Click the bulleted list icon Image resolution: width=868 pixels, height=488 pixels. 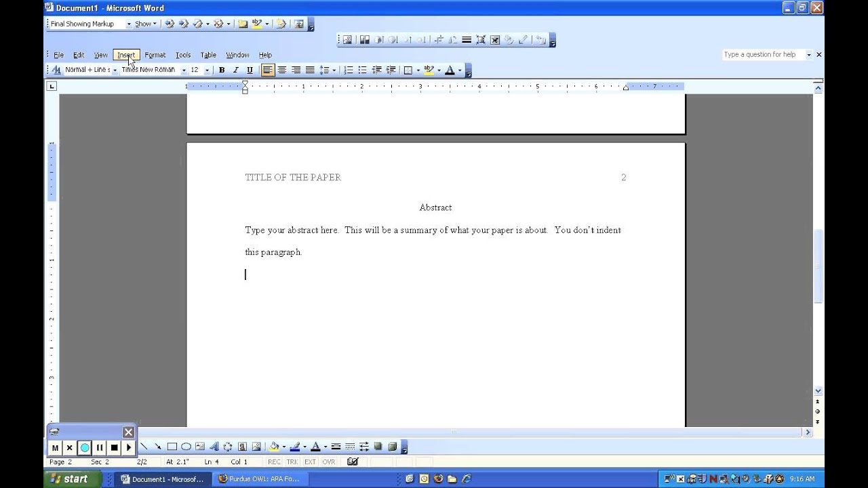coord(363,70)
